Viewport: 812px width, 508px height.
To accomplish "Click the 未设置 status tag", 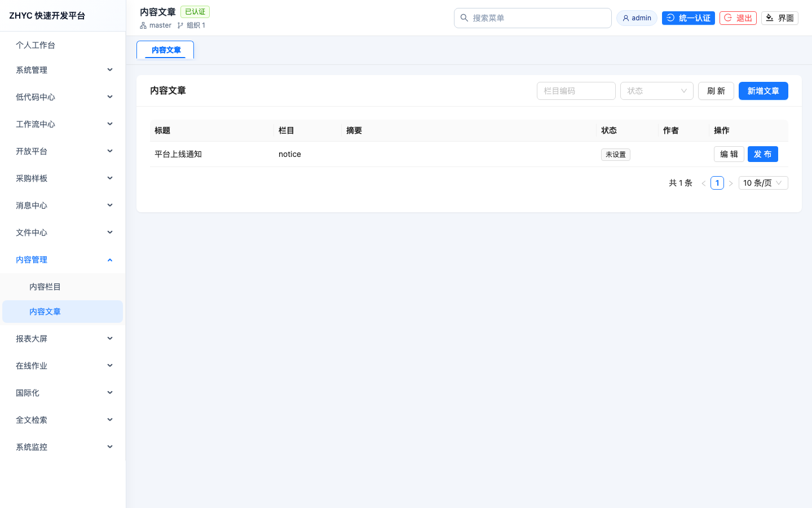I will click(616, 155).
